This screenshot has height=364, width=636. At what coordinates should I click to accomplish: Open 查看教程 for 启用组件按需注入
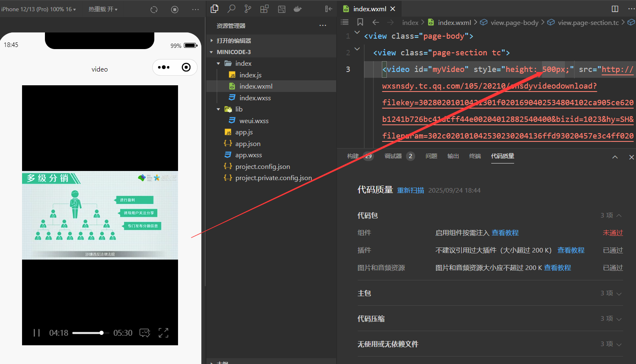[x=505, y=233]
